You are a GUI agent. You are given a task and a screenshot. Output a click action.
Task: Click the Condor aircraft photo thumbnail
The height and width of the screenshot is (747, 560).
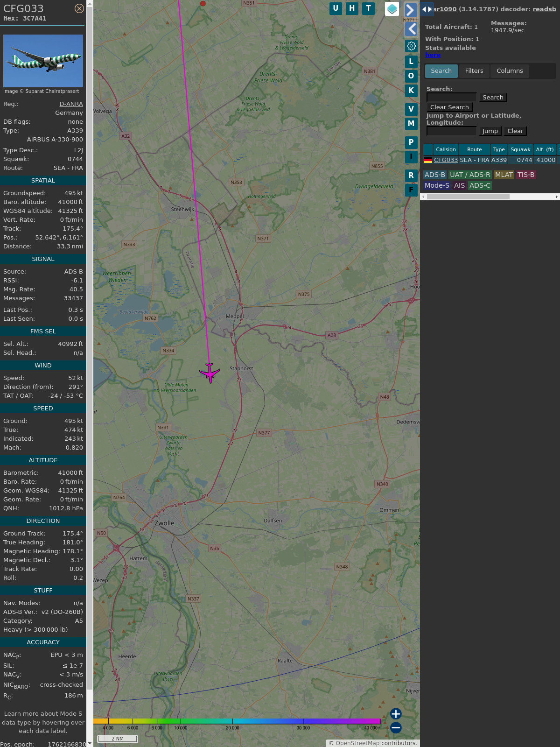43,61
